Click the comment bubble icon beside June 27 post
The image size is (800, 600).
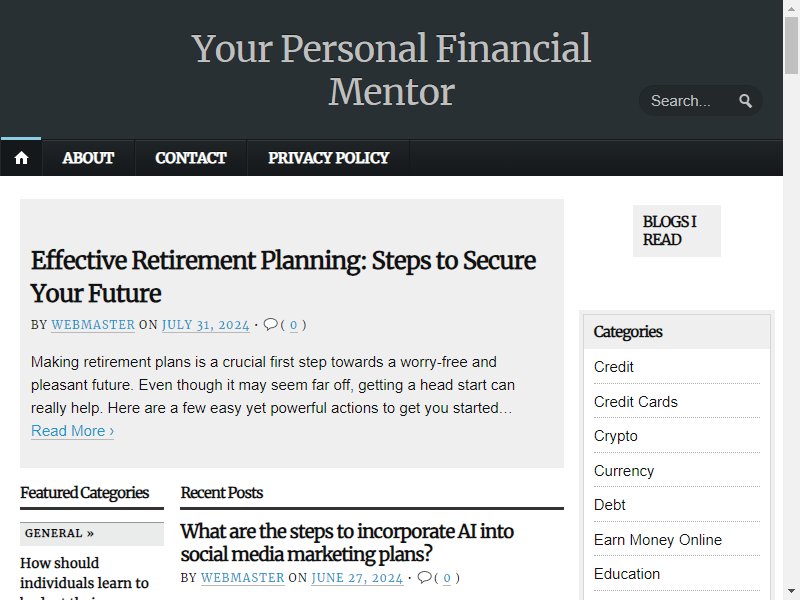coord(424,578)
